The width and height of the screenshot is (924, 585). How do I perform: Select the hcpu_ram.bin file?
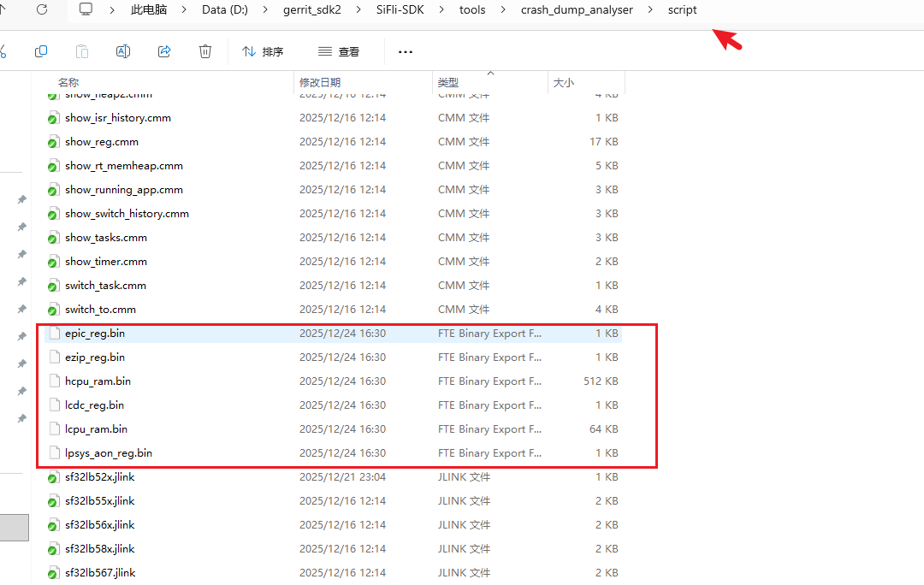pos(98,381)
